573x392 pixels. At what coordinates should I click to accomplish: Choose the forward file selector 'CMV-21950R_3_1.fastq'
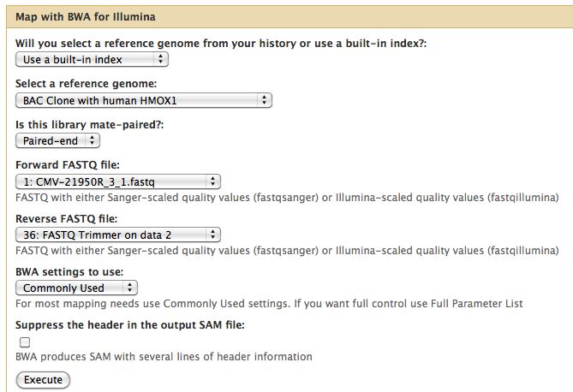coord(117,181)
